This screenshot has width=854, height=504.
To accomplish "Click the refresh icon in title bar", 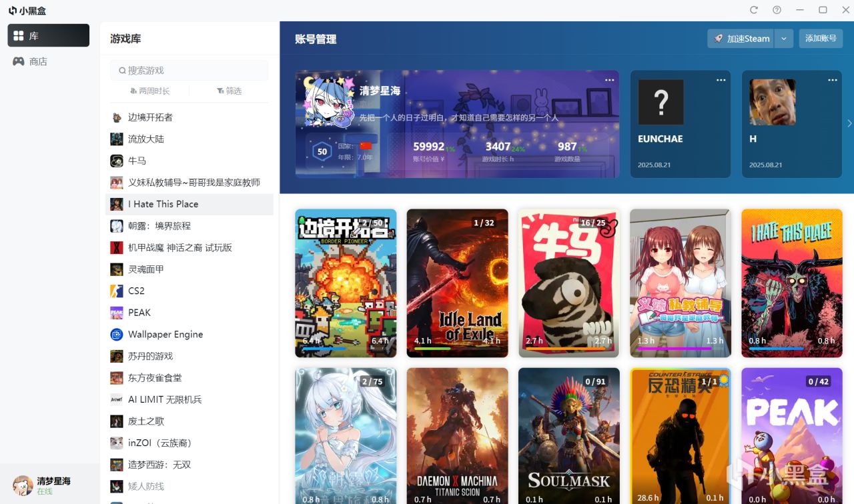I will 754,10.
